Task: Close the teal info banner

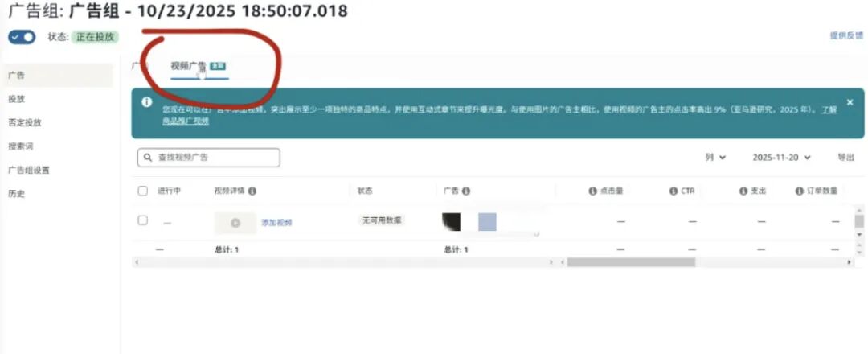Action: tap(850, 102)
